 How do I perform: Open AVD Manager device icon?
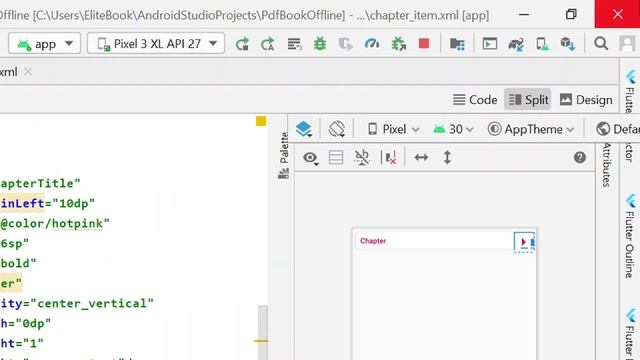542,44
